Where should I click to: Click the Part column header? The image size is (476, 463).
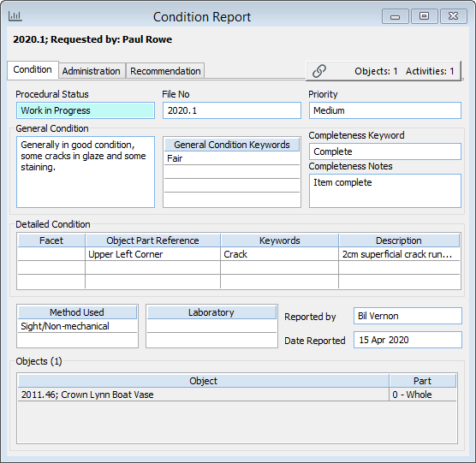coord(423,381)
